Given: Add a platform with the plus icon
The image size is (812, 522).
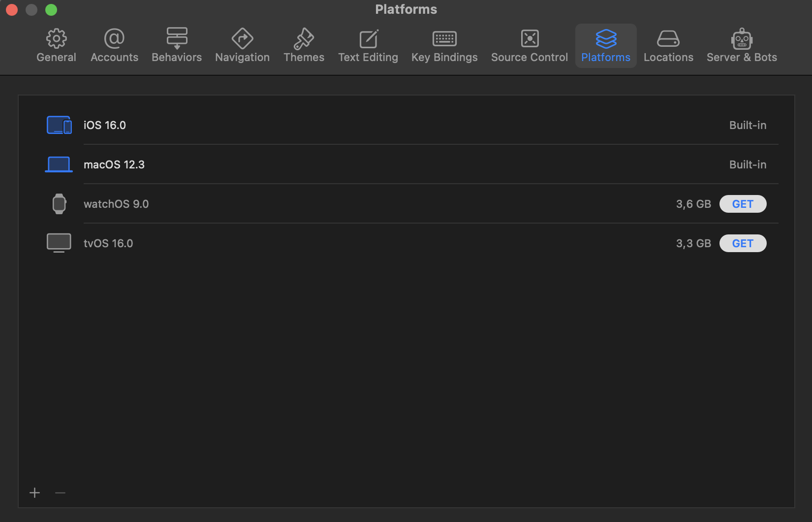Looking at the screenshot, I should click(34, 493).
